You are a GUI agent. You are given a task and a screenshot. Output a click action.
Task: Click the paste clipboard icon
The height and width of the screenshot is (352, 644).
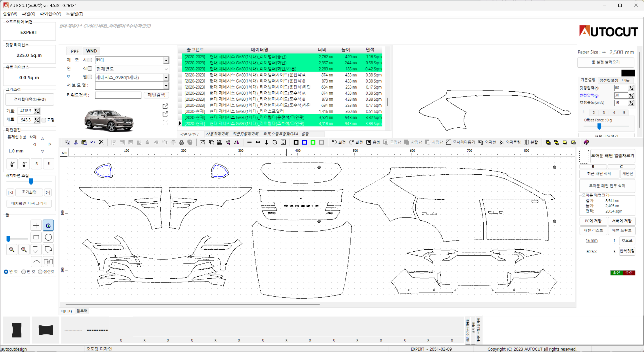click(x=84, y=142)
